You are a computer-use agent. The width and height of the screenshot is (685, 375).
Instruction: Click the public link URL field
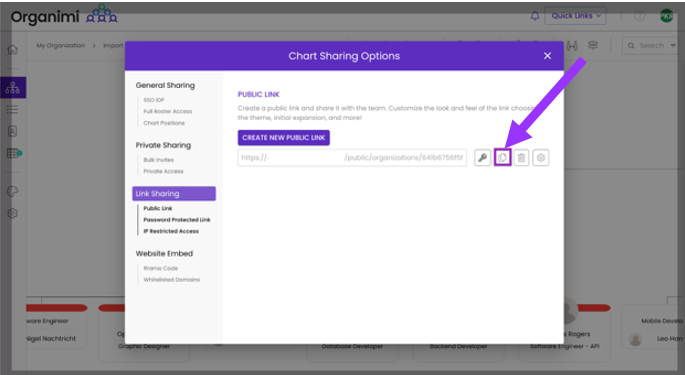(x=352, y=158)
